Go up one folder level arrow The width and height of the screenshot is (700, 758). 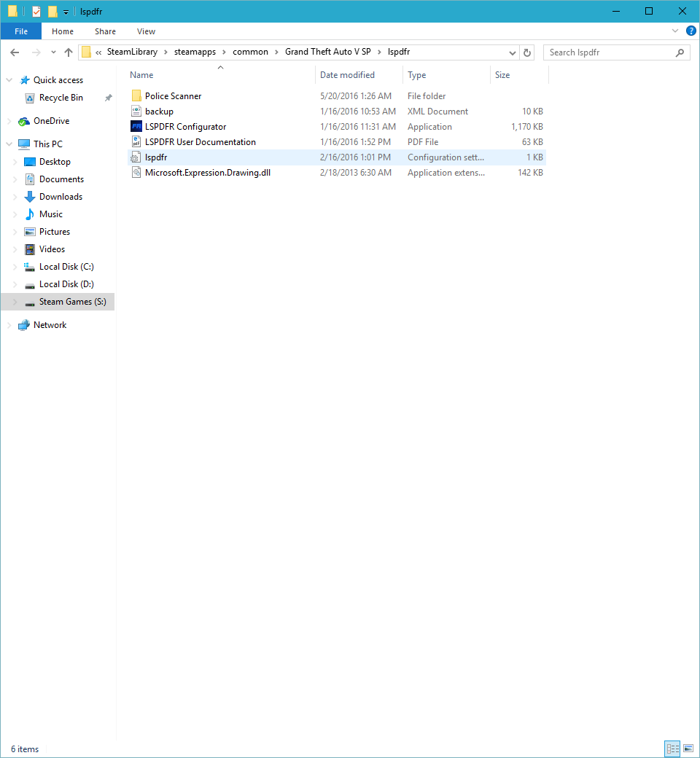69,52
